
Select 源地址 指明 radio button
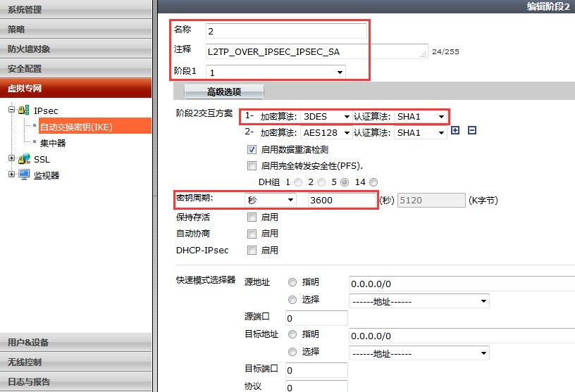(292, 282)
